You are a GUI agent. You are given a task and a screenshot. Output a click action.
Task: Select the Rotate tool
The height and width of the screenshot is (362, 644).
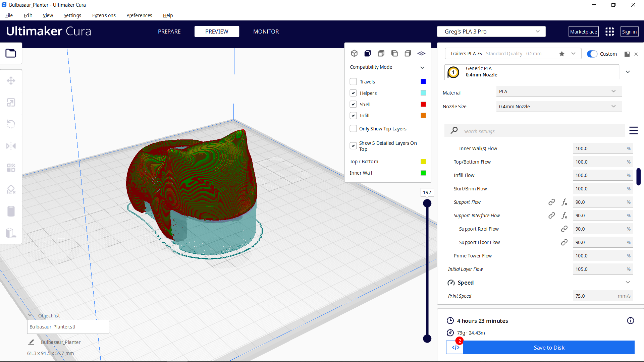coord(11,124)
